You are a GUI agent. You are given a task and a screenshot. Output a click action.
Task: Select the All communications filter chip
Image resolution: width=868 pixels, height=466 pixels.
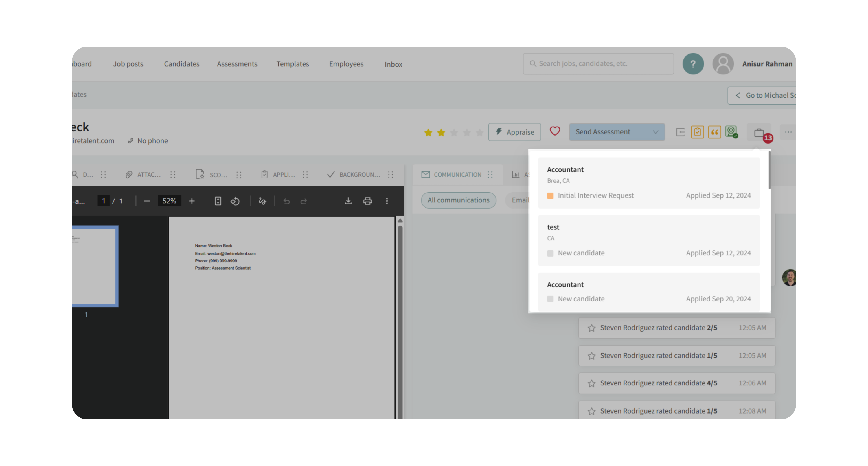[458, 200]
